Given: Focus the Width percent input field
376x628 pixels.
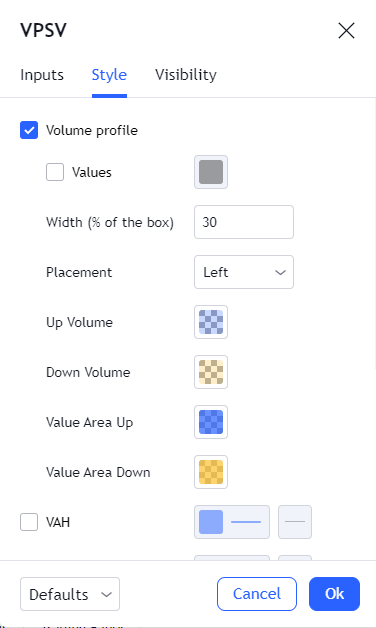Looking at the screenshot, I should [x=244, y=222].
